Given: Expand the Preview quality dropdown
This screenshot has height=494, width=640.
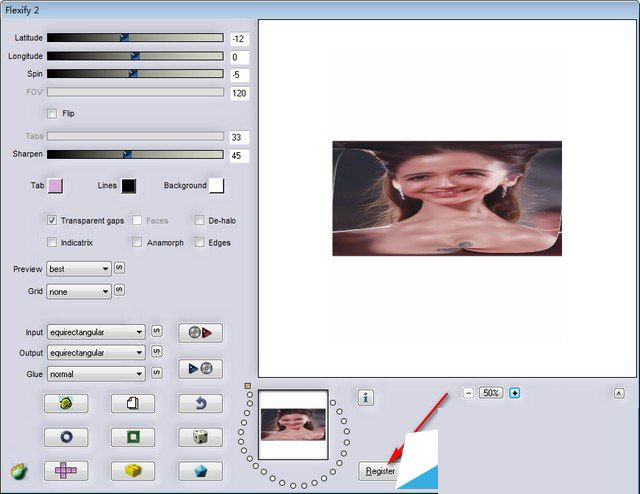Looking at the screenshot, I should (79, 269).
